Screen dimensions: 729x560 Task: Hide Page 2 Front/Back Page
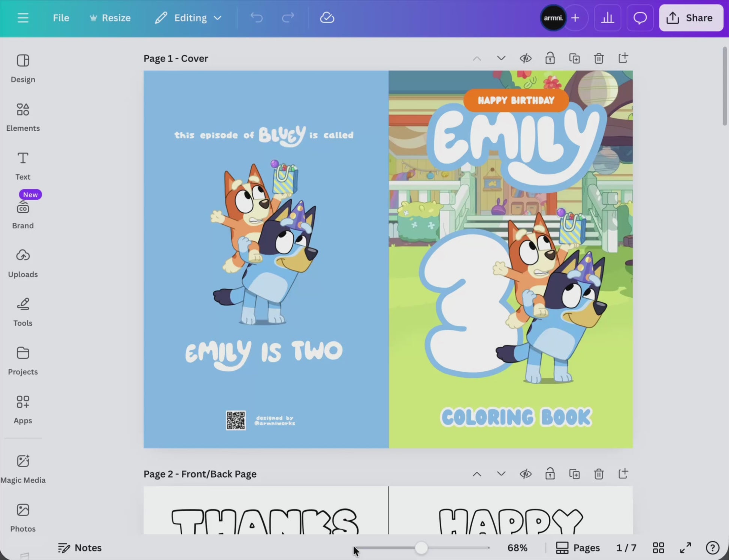click(x=526, y=474)
